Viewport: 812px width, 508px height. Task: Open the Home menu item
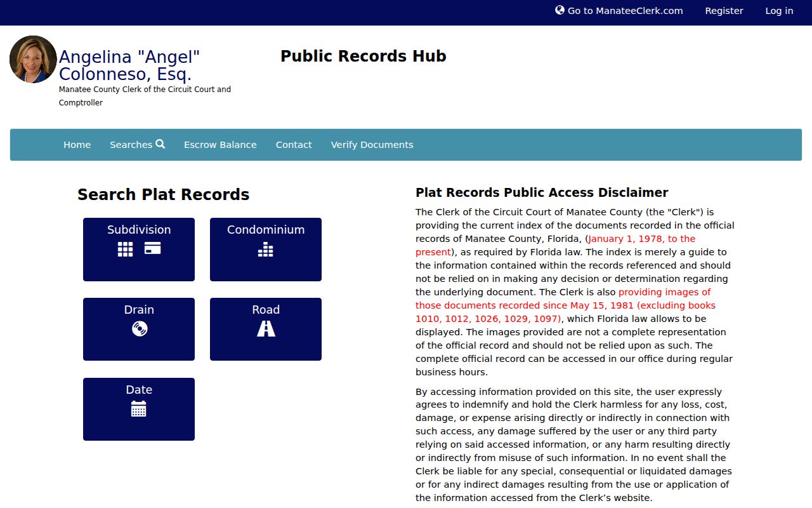pyautogui.click(x=77, y=145)
